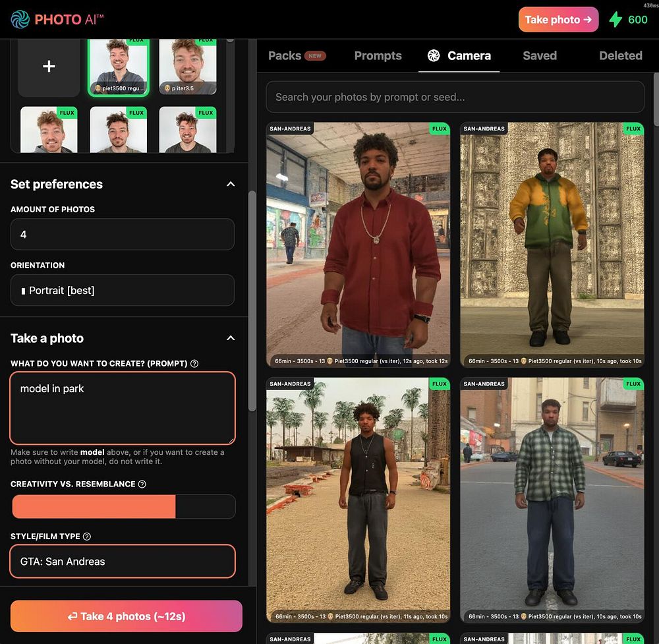Viewport: 659px width, 644px height.
Task: Switch to the Prompts tab
Action: (x=378, y=55)
